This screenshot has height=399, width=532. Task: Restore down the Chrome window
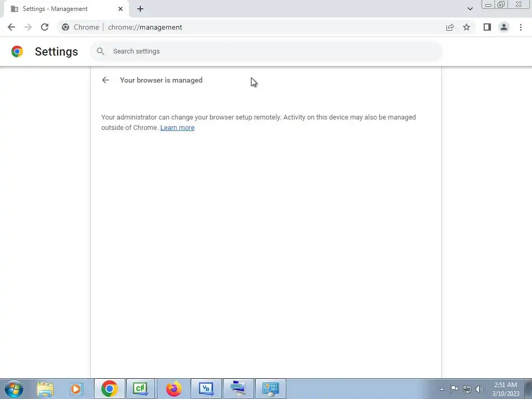(501, 5)
